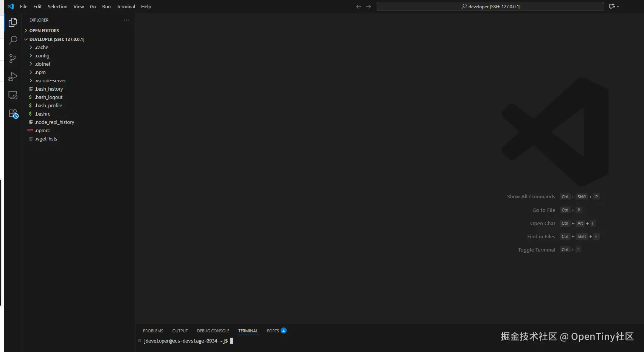Open the Remote Explorer view
This screenshot has width=644, height=352.
point(13,95)
